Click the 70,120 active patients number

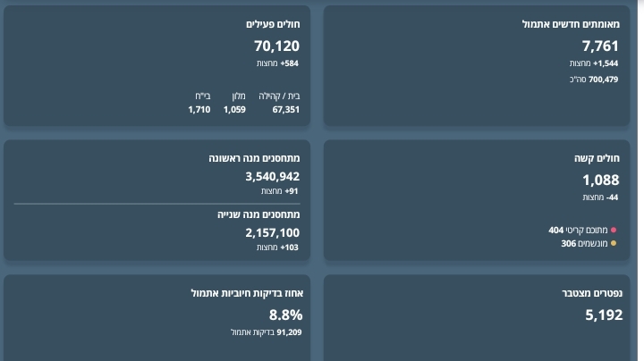(x=276, y=46)
